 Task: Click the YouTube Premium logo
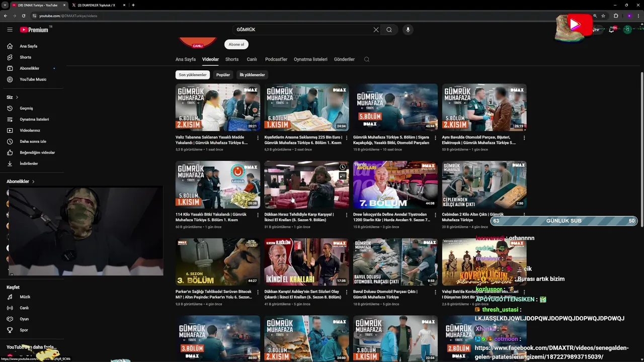(x=34, y=30)
